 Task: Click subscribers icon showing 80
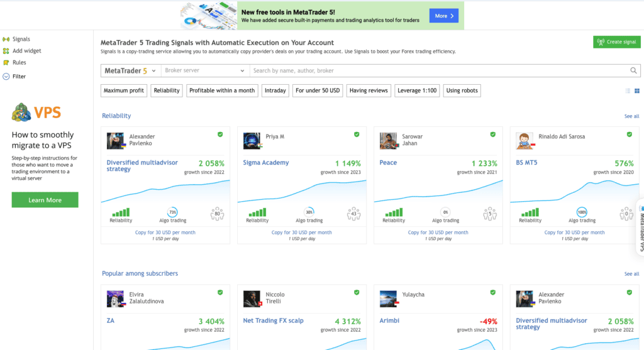217,214
